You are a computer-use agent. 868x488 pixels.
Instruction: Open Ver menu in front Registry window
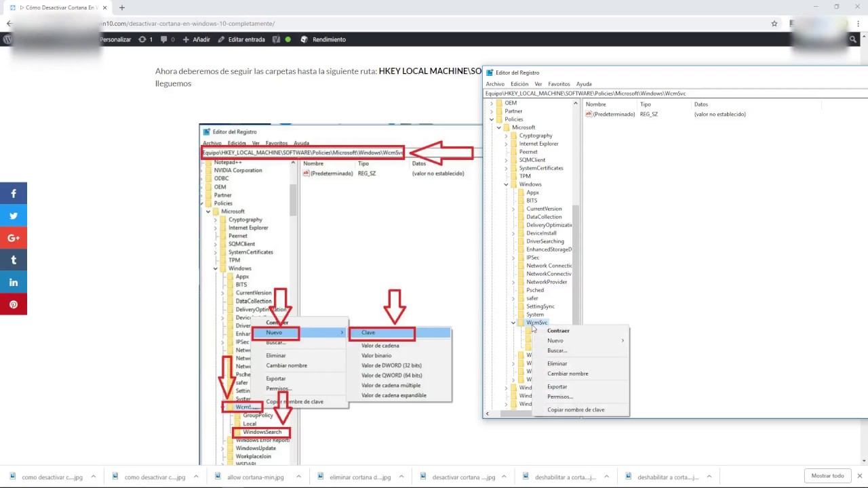(x=538, y=84)
